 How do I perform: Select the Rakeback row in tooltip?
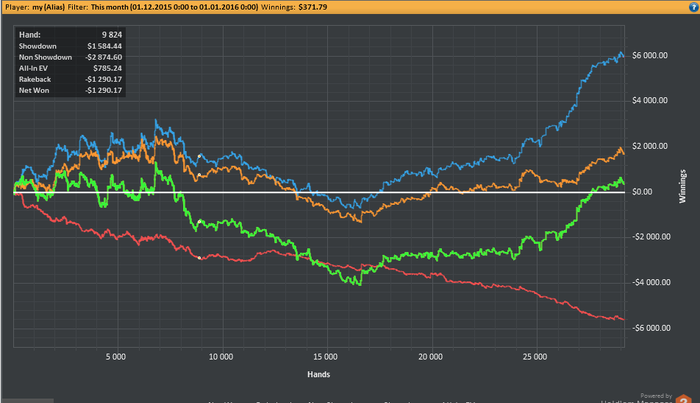click(x=70, y=79)
